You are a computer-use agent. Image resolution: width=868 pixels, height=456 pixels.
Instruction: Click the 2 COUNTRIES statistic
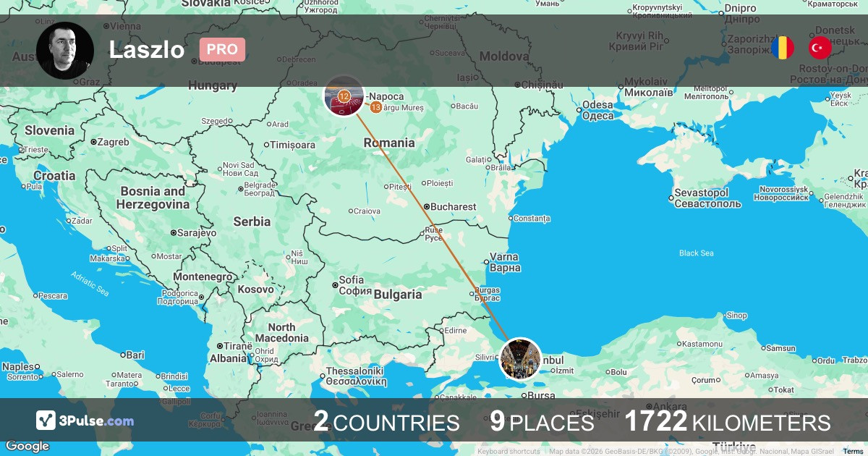386,422
